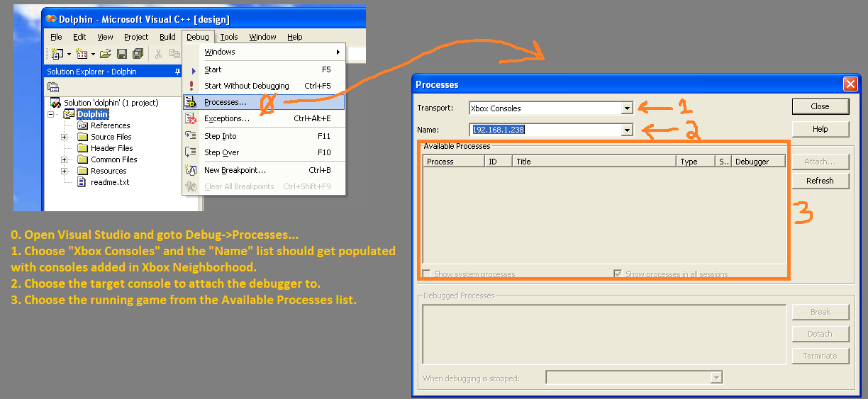
Task: Click the Source Files folder icon
Action: click(x=82, y=137)
